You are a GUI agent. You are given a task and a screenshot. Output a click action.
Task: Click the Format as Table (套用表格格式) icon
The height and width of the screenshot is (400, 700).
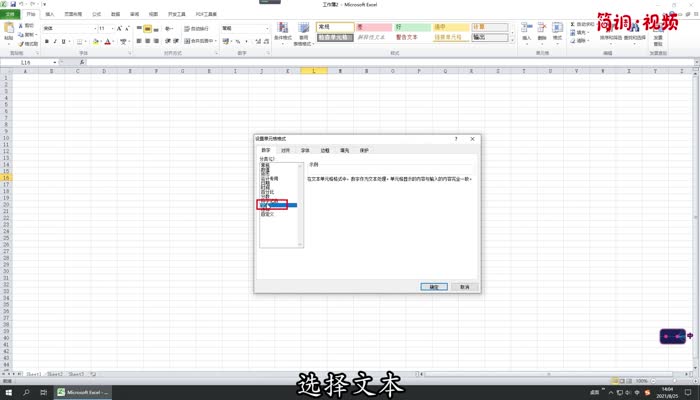point(301,32)
